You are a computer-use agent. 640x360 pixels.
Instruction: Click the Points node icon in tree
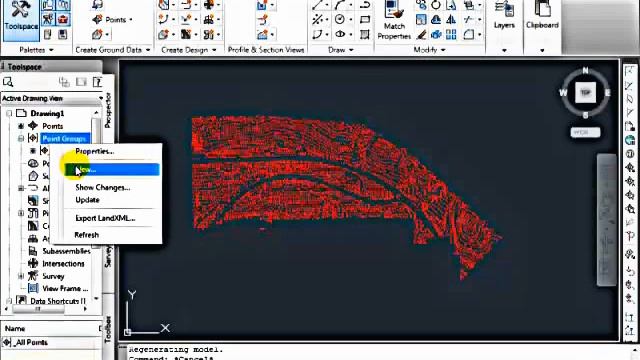coord(33,126)
